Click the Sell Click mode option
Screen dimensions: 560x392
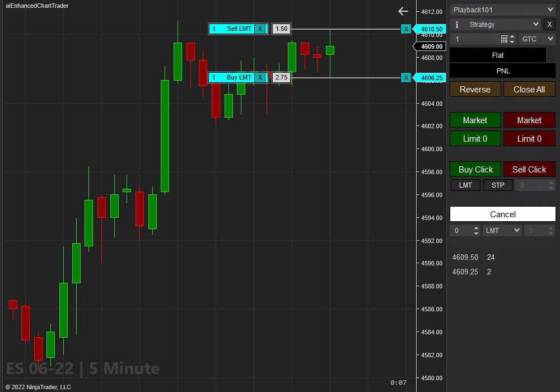tap(529, 169)
